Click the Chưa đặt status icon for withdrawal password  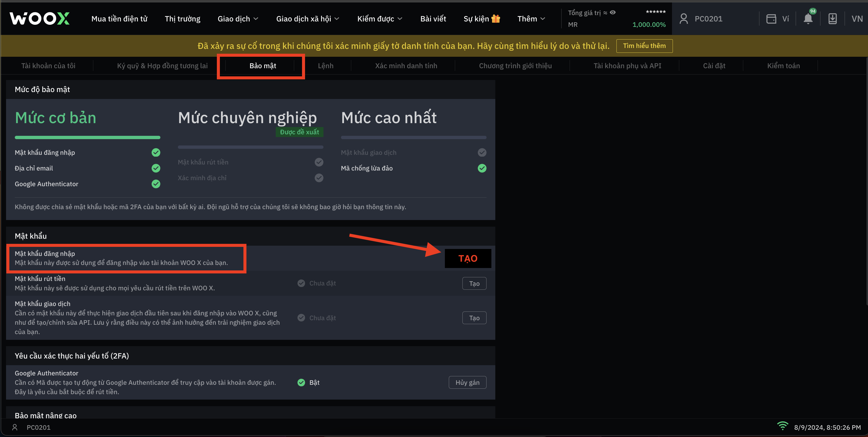pos(301,283)
